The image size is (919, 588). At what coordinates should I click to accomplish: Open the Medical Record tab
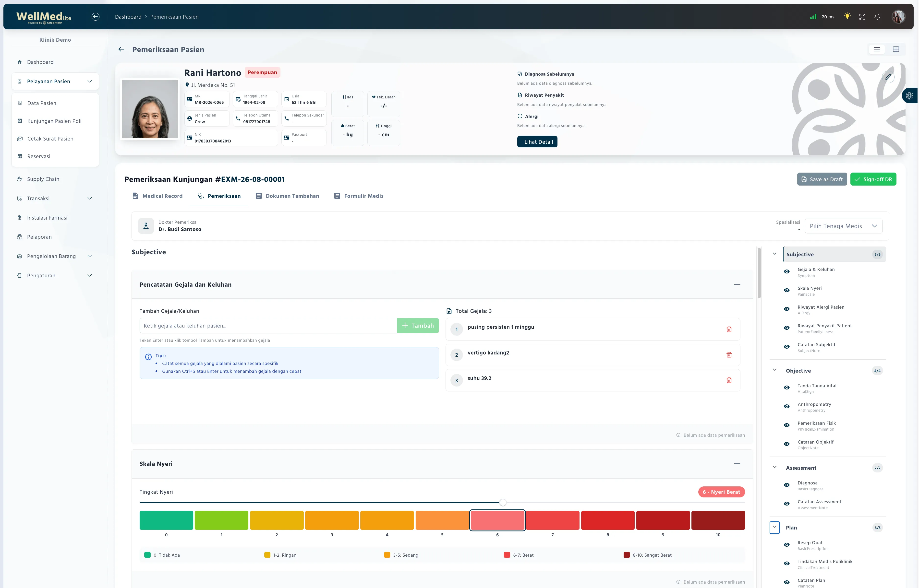(157, 196)
